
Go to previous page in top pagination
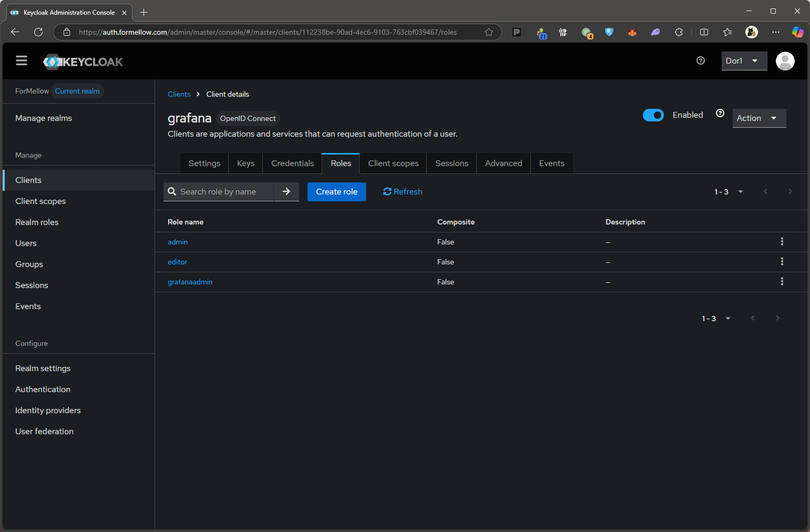(x=765, y=191)
